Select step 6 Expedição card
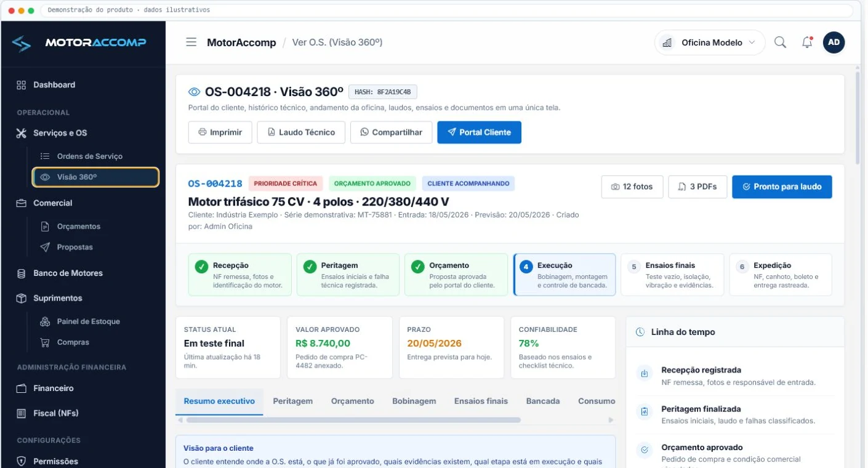 coord(781,275)
